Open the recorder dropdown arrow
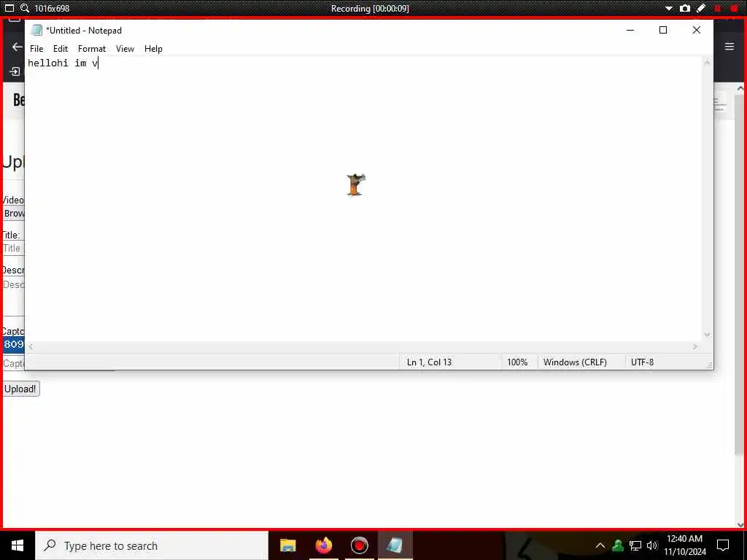 [x=669, y=9]
